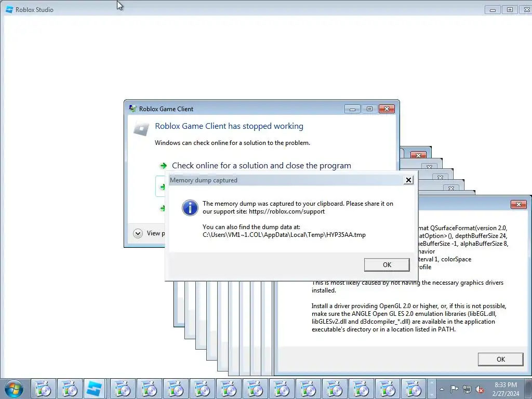
Task: Open the network status tray icon
Action: (x=467, y=389)
